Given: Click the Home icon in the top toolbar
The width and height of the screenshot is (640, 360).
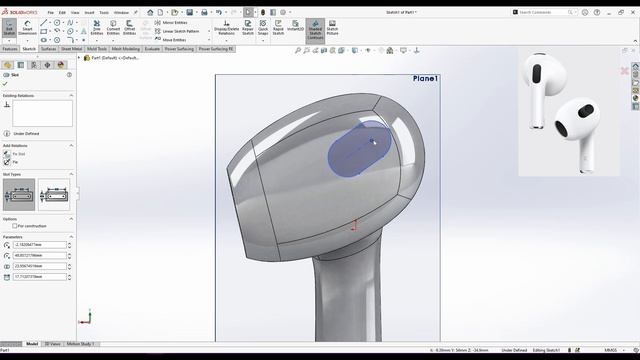Looking at the screenshot, I should 150,12.
